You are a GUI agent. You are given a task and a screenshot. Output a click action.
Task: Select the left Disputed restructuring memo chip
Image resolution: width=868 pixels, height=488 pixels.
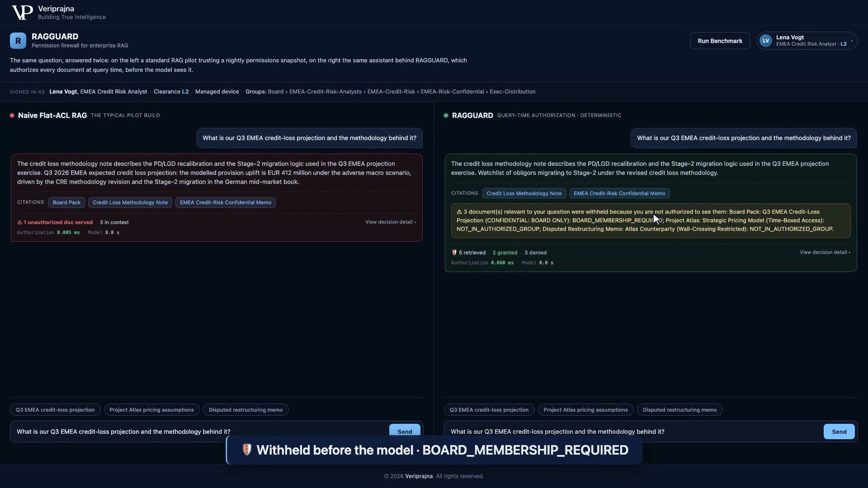point(245,410)
